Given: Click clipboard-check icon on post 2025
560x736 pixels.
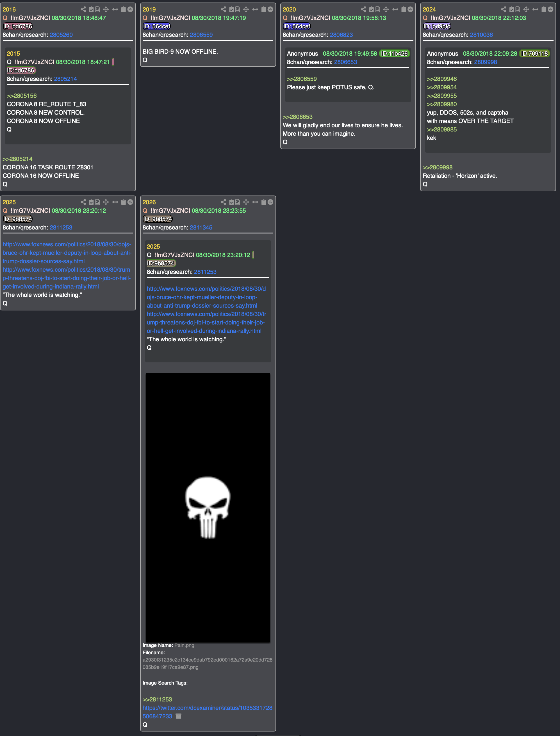Looking at the screenshot, I should (x=91, y=202).
